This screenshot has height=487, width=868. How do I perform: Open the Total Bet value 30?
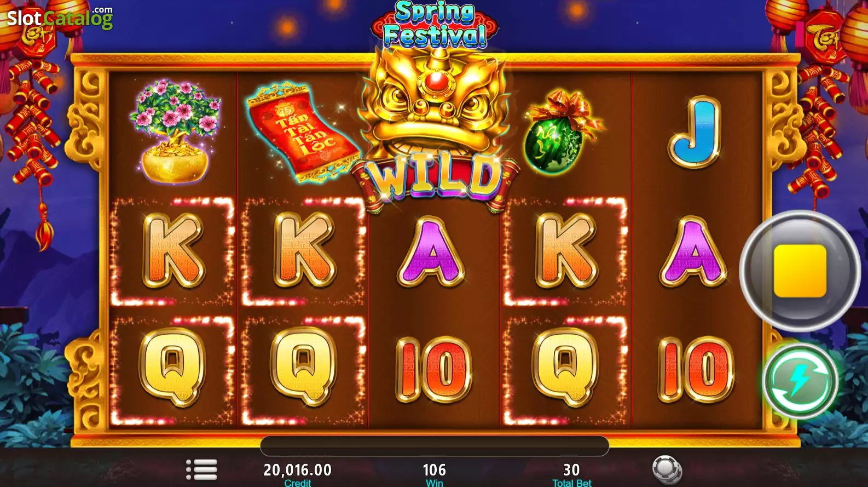(571, 470)
